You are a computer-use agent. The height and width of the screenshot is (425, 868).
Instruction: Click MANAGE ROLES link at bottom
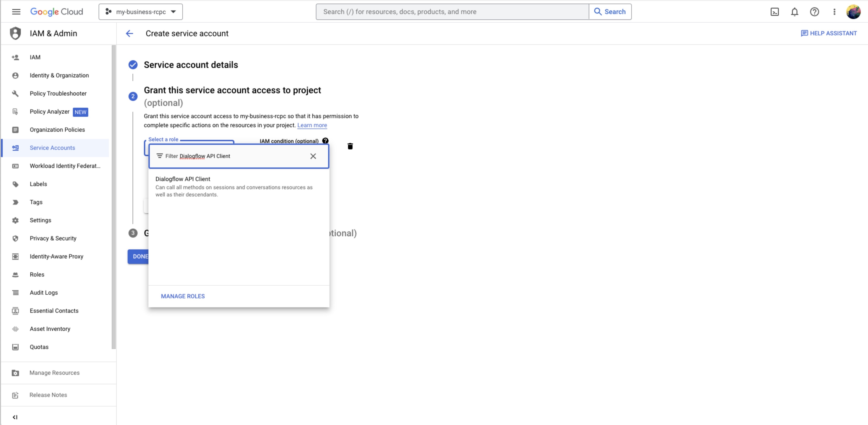coord(183,296)
